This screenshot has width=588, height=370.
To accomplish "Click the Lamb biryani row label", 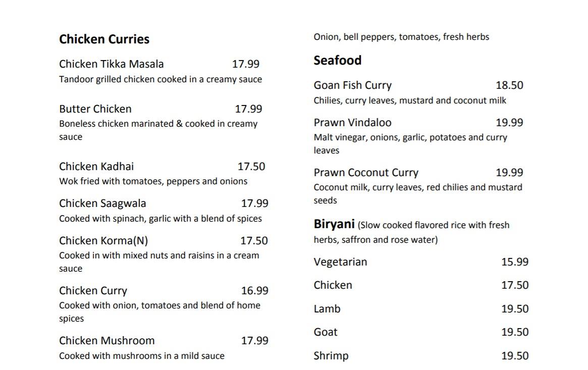I will point(327,309).
